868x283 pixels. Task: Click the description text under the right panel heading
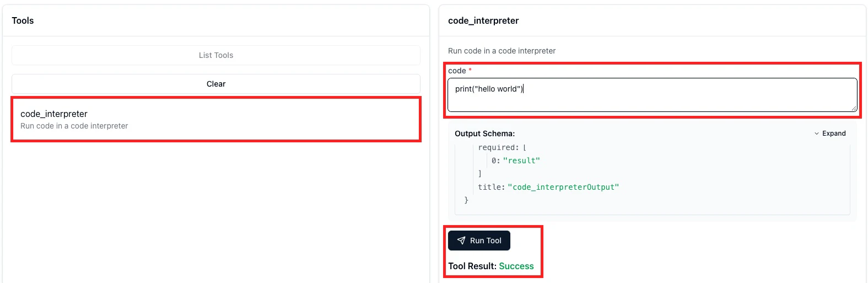(x=502, y=51)
